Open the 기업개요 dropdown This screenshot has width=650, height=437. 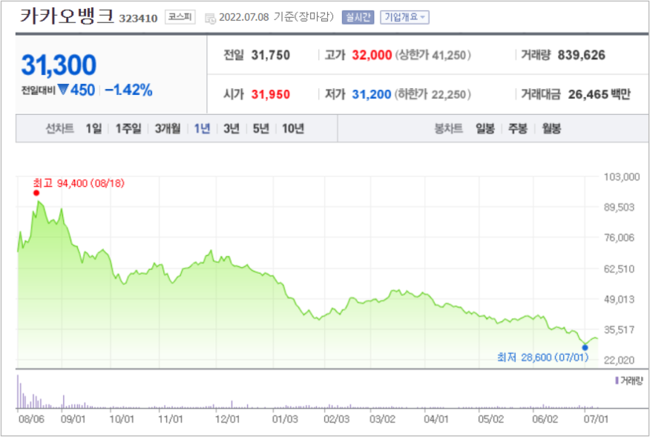(405, 17)
